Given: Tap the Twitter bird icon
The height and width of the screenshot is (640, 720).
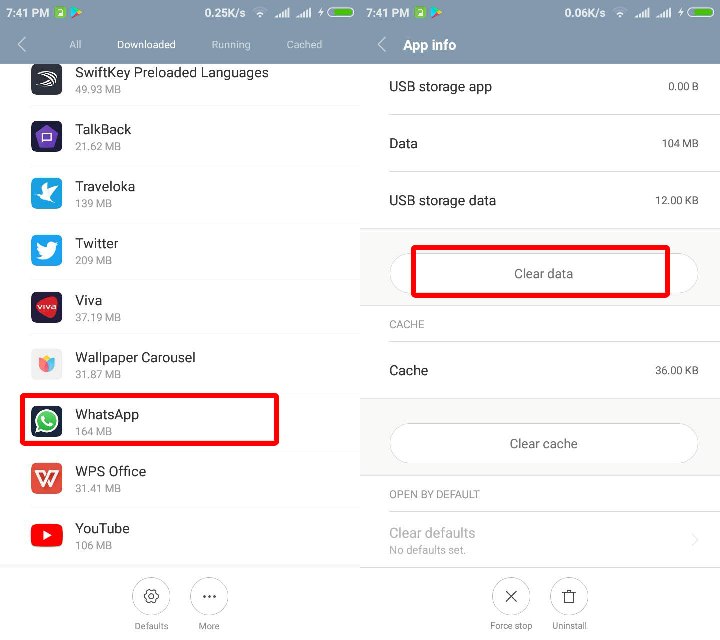Looking at the screenshot, I should [x=46, y=250].
